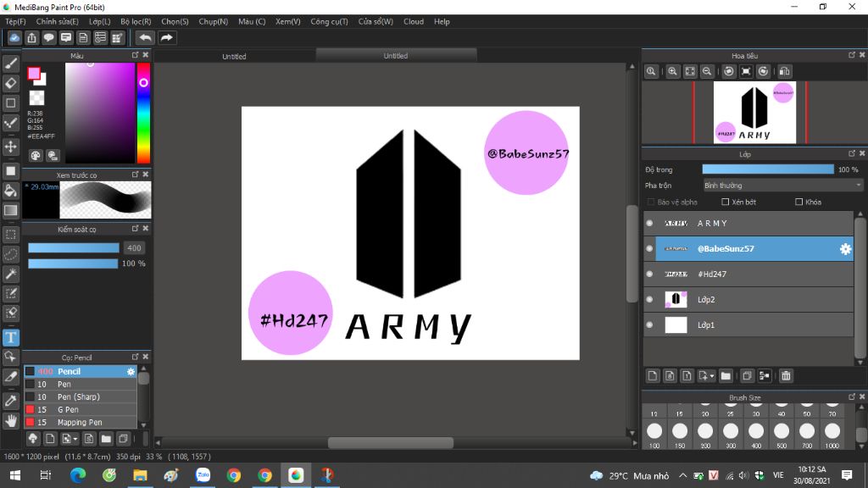The height and width of the screenshot is (488, 868).
Task: Select the transparent color swatch
Action: (x=36, y=98)
